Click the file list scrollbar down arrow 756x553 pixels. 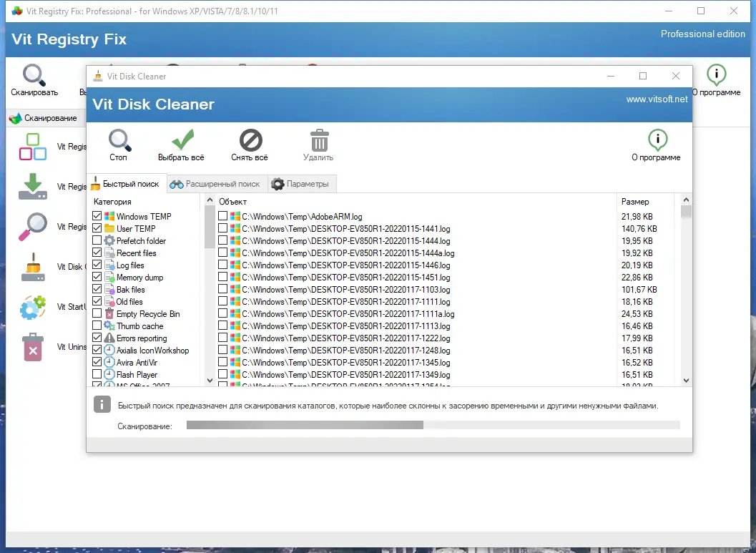click(686, 381)
